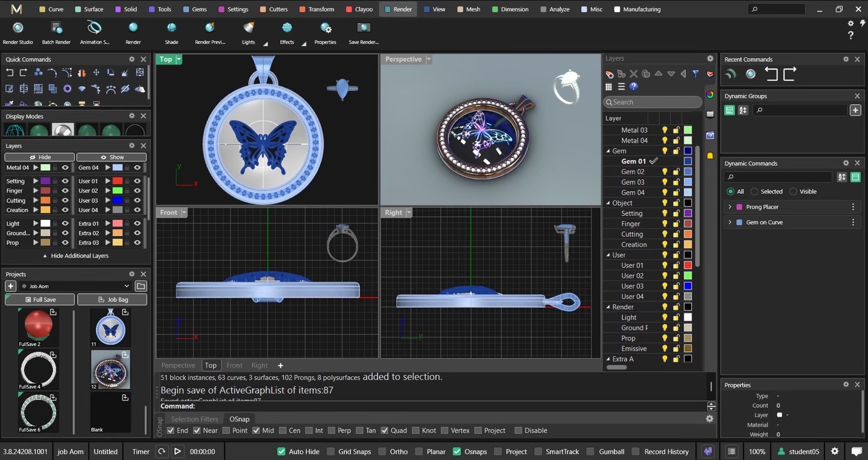Click the redo arrow in Quick Commands
The height and width of the screenshot is (460, 868).
(x=23, y=73)
